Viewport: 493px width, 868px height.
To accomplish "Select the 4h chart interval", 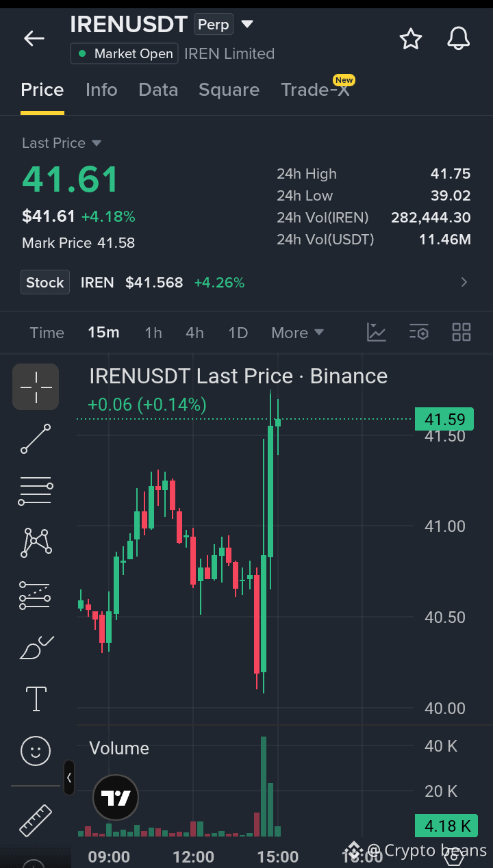I will pos(194,333).
